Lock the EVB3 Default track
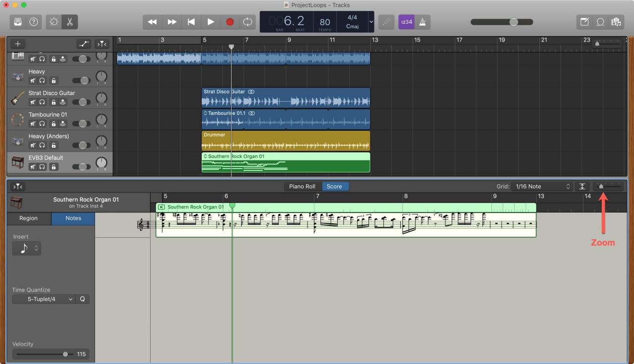The image size is (634, 364). pos(53,167)
